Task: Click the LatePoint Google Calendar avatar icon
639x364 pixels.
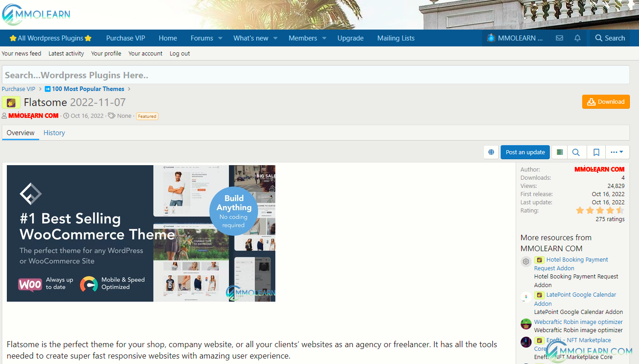Action: tap(526, 297)
